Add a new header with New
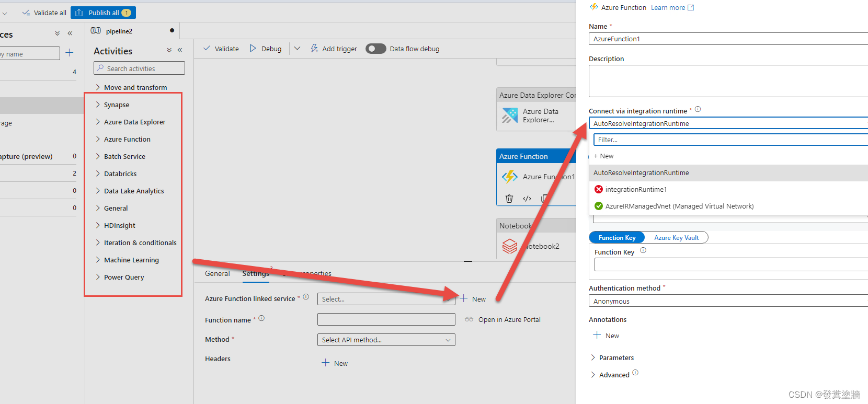Image resolution: width=868 pixels, height=404 pixels. pyautogui.click(x=335, y=363)
